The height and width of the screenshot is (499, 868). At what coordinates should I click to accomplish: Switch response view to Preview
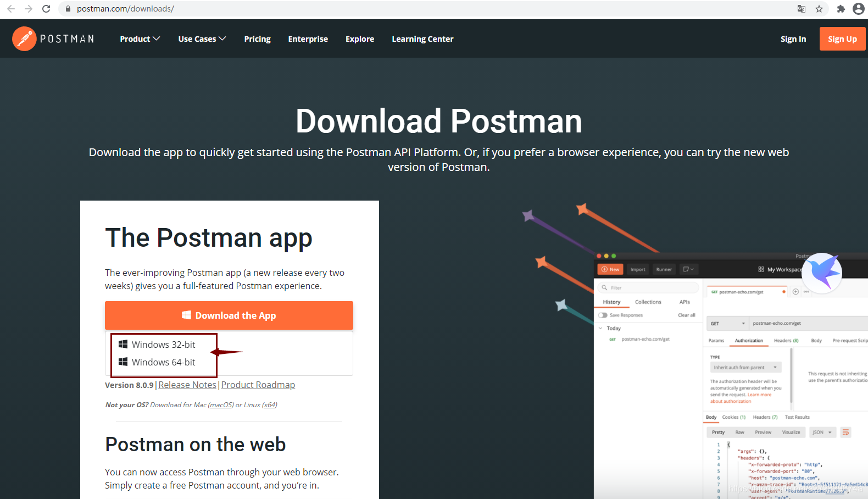[763, 433]
